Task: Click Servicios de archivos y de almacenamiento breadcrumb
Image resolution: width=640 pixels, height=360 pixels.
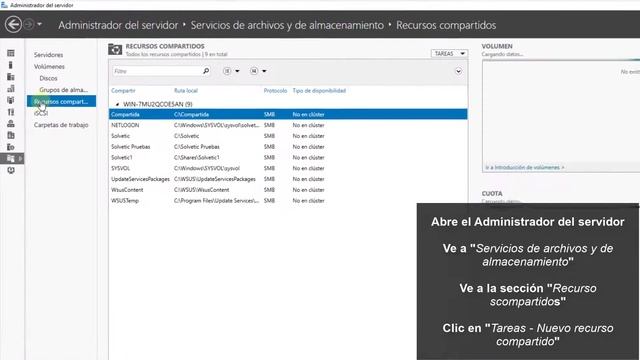Action: 287,25
